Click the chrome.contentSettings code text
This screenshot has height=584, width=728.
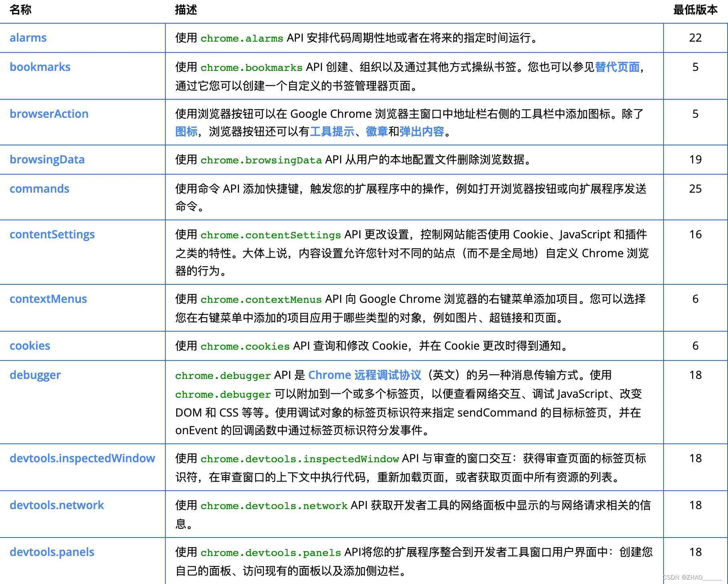(271, 235)
